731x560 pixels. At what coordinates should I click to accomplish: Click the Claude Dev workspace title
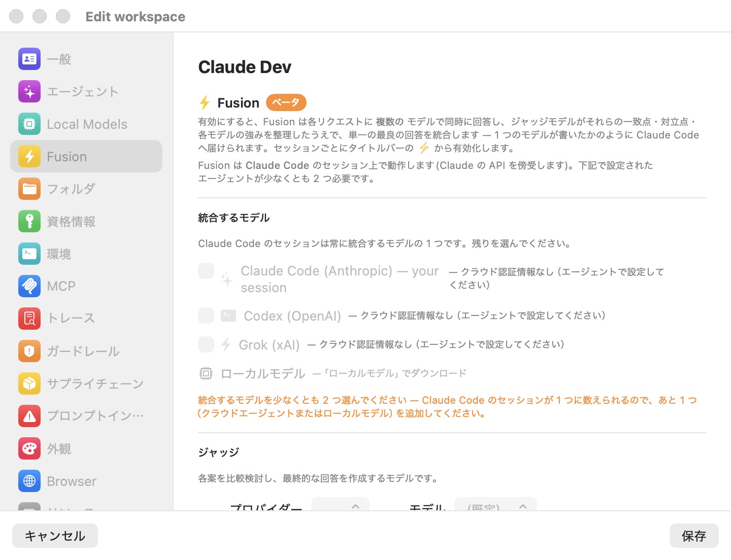pyautogui.click(x=245, y=67)
